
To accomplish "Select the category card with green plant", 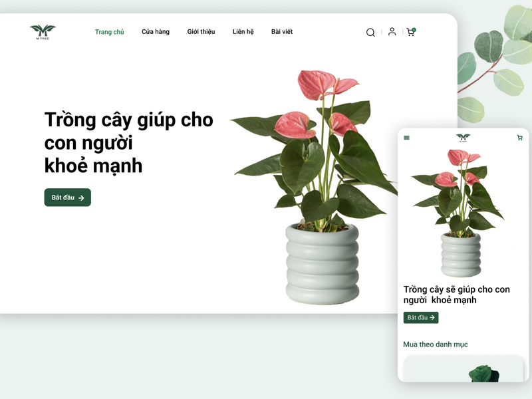I will point(463,369).
